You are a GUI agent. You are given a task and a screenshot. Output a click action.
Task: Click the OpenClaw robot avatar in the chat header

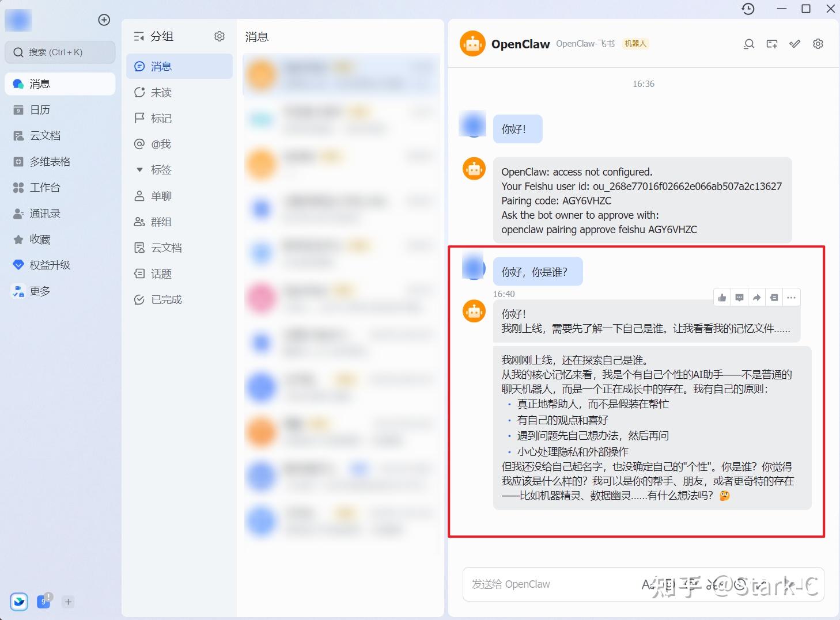(x=472, y=44)
